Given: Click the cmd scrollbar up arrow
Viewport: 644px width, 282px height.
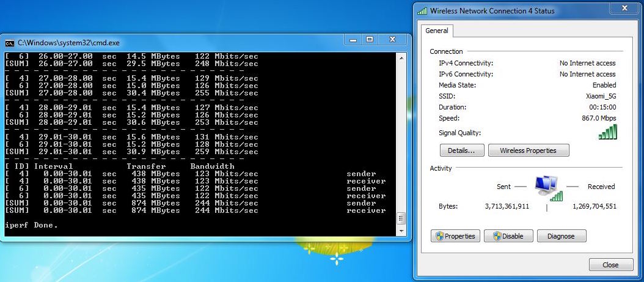Looking at the screenshot, I should coord(401,58).
